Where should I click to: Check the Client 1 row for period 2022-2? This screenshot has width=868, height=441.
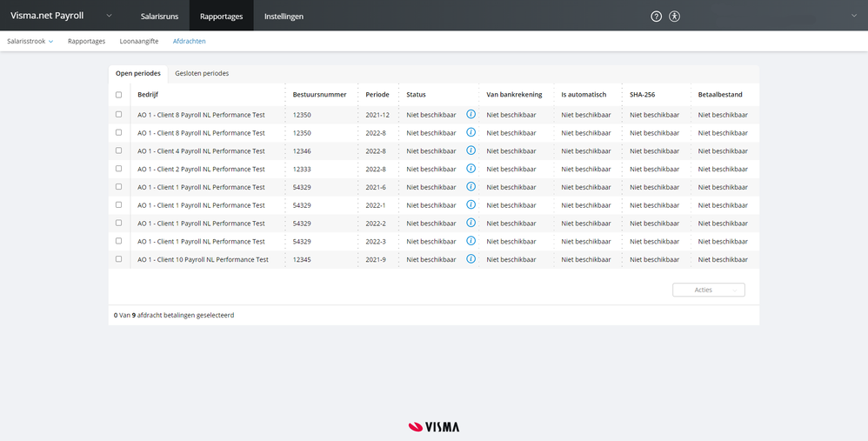[118, 223]
